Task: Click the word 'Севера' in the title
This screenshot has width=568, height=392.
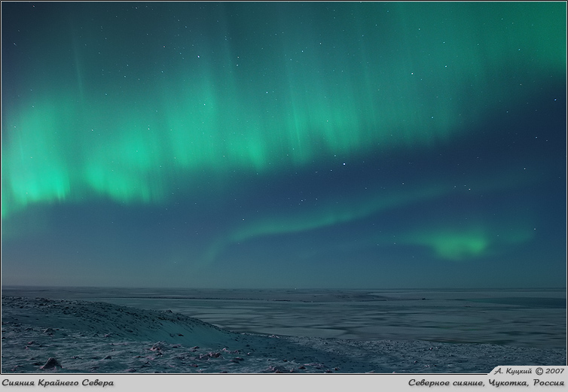Action: (96, 383)
